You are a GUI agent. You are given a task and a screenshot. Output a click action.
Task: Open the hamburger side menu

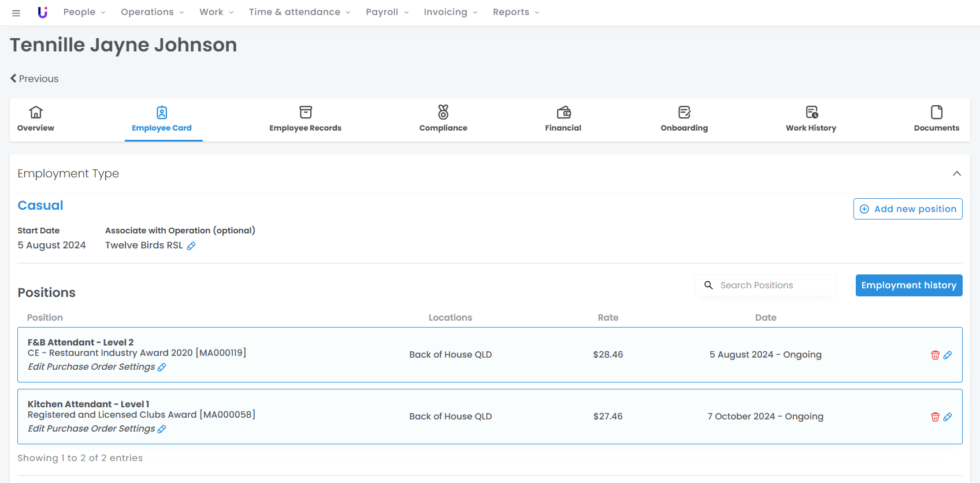click(x=16, y=13)
